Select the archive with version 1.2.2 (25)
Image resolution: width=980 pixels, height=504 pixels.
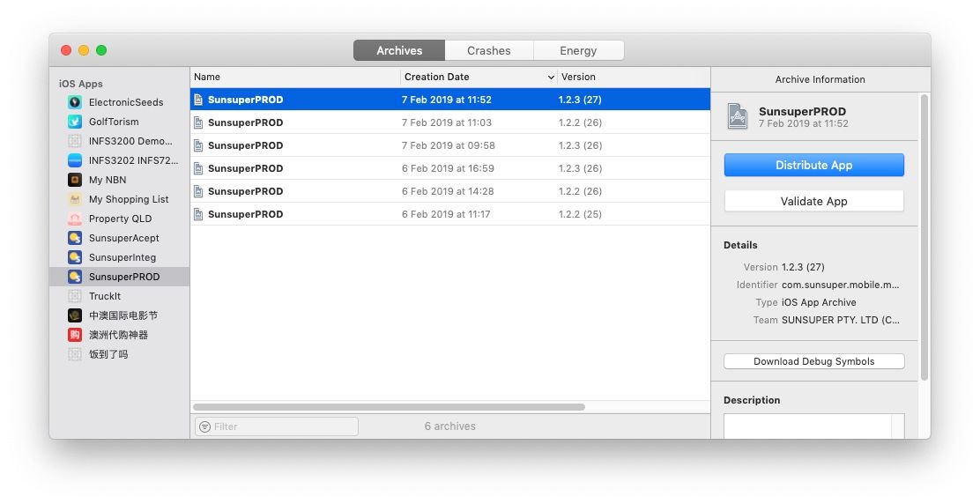pyautogui.click(x=450, y=214)
